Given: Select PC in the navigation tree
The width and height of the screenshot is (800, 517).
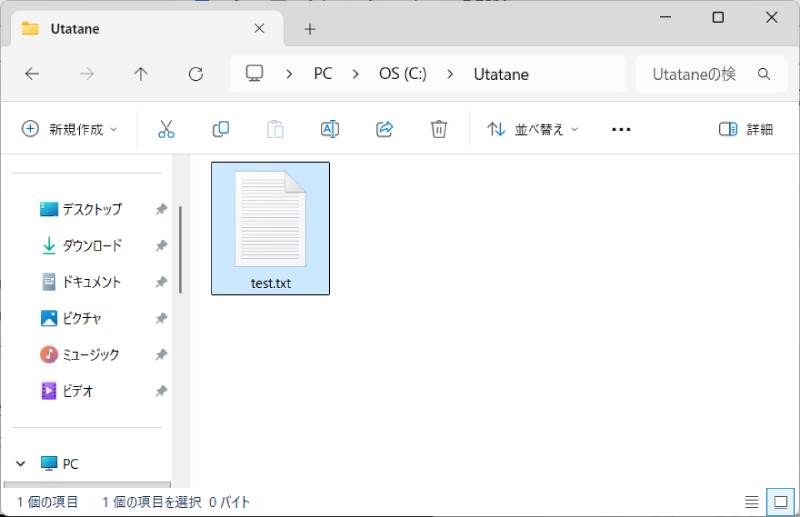Looking at the screenshot, I should pos(60,464).
